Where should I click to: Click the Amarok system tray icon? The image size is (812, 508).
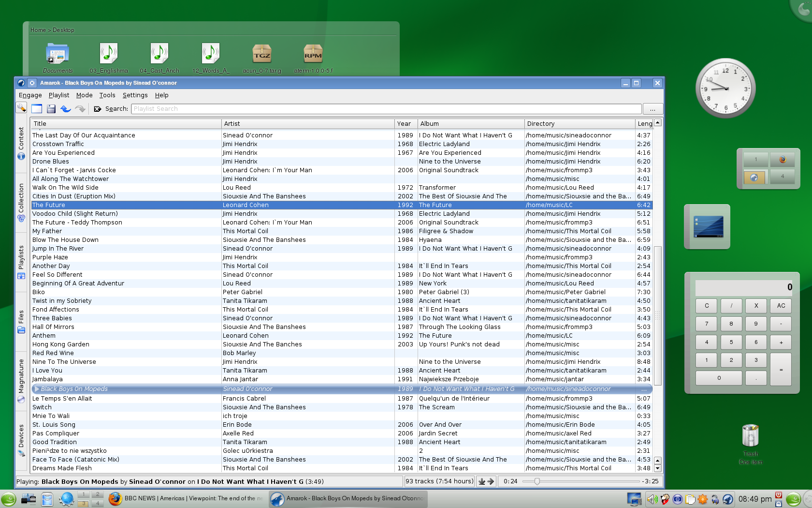tap(728, 499)
